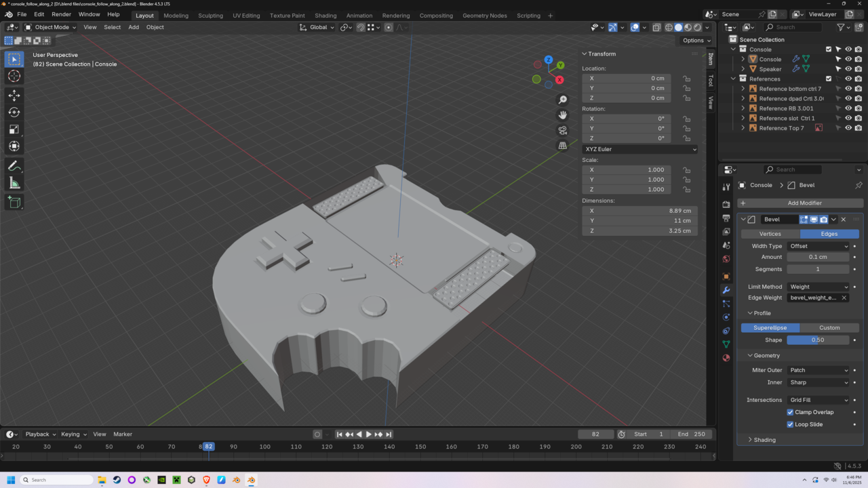Switch bevel to Vertices mode
868x488 pixels.
(770, 234)
